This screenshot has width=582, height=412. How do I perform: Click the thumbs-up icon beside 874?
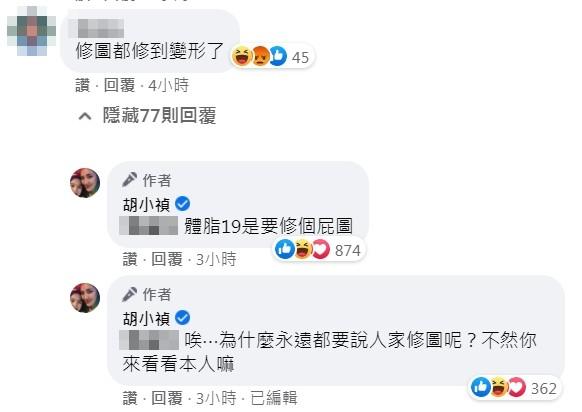285,249
